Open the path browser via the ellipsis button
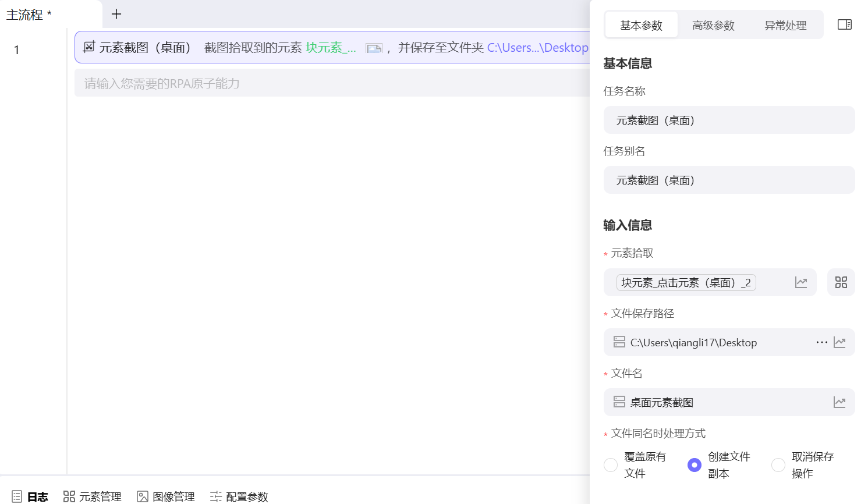This screenshot has width=868, height=504. click(x=821, y=342)
